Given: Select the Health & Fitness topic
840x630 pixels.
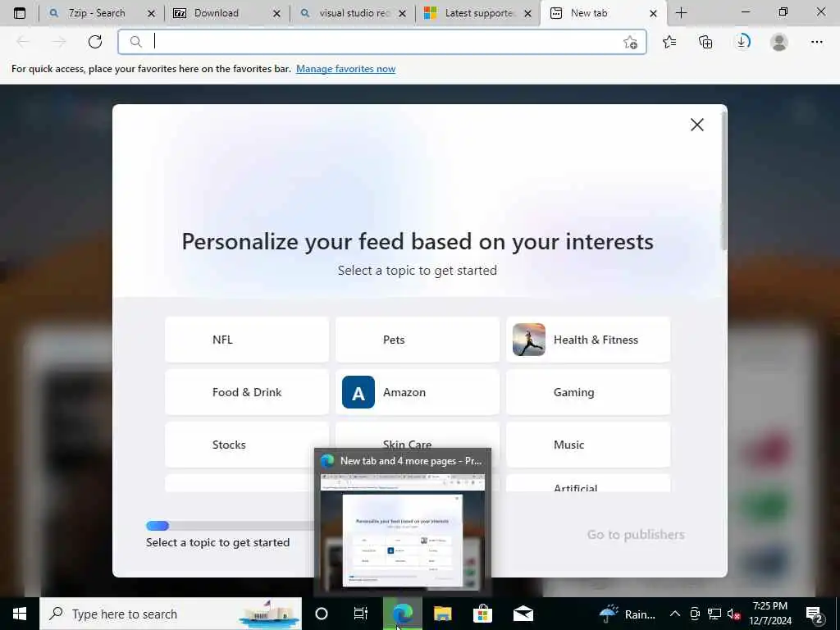Looking at the screenshot, I should (588, 340).
